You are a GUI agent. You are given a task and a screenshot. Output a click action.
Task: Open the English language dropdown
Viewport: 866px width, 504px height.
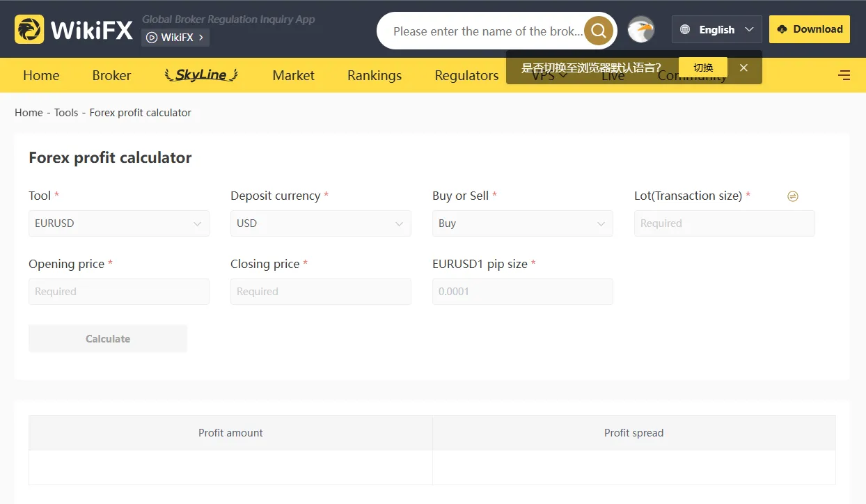point(717,29)
